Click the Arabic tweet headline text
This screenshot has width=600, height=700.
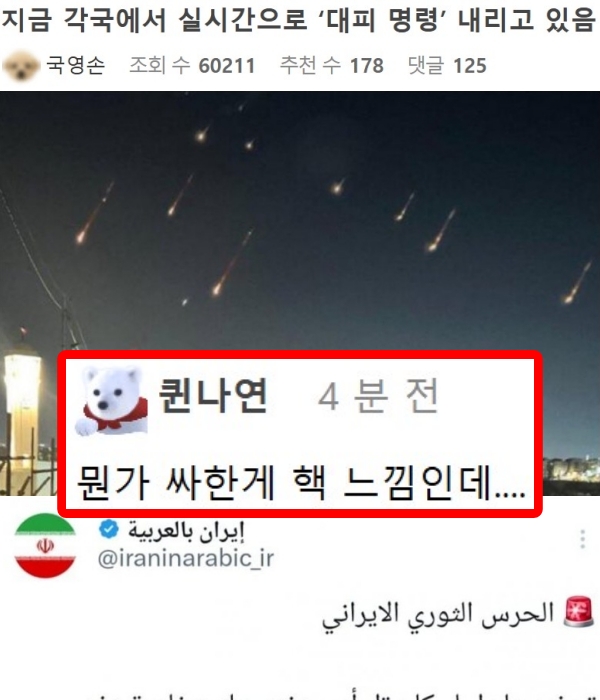pos(438,615)
